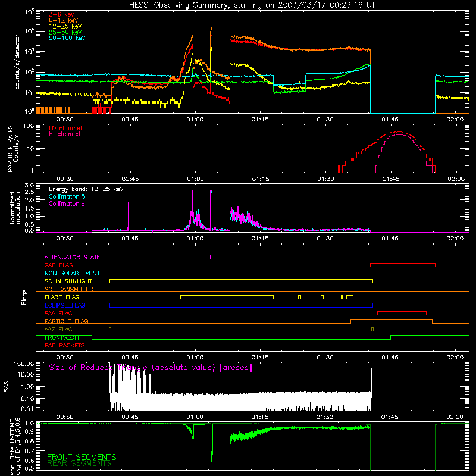Click the "SAA FLAG" label
Screen dimensions: 476x476
pos(58,313)
